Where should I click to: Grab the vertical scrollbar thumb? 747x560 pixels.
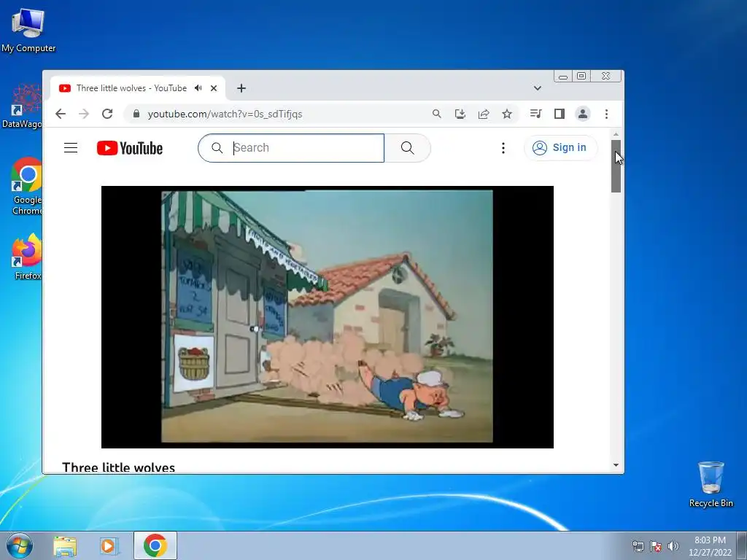(x=616, y=166)
